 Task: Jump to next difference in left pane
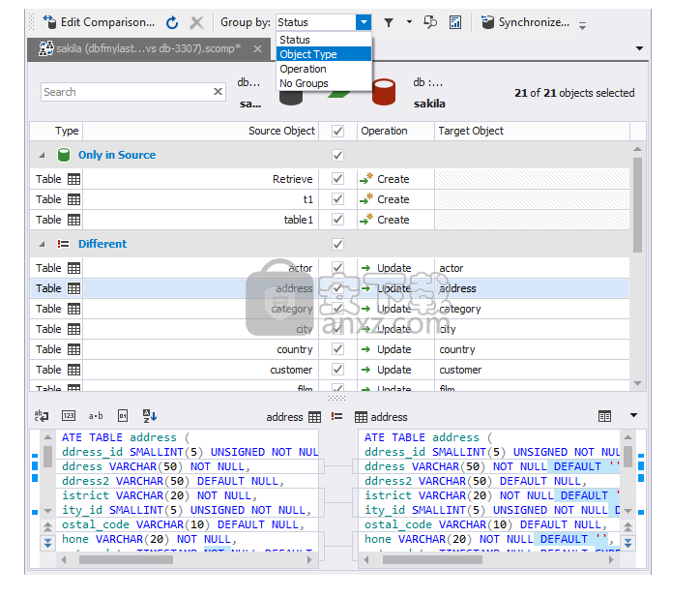click(x=47, y=544)
